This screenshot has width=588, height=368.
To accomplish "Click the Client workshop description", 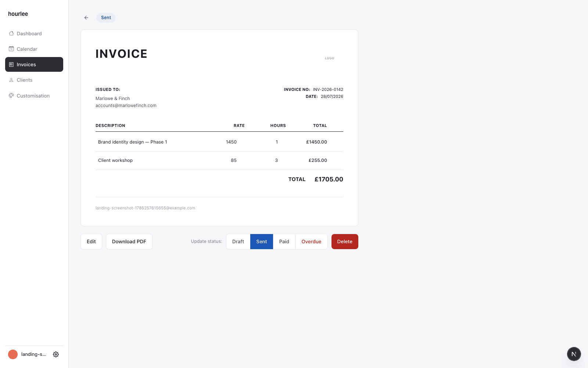I will pyautogui.click(x=115, y=160).
